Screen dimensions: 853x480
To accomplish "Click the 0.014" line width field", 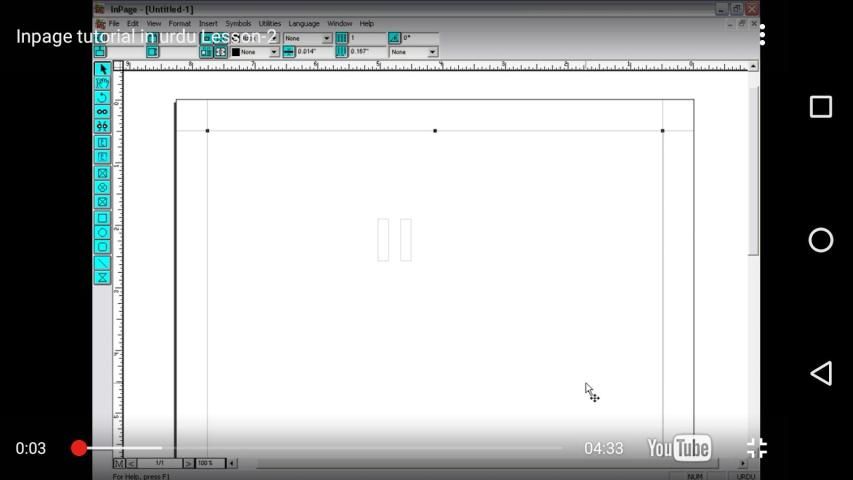I will click(314, 52).
